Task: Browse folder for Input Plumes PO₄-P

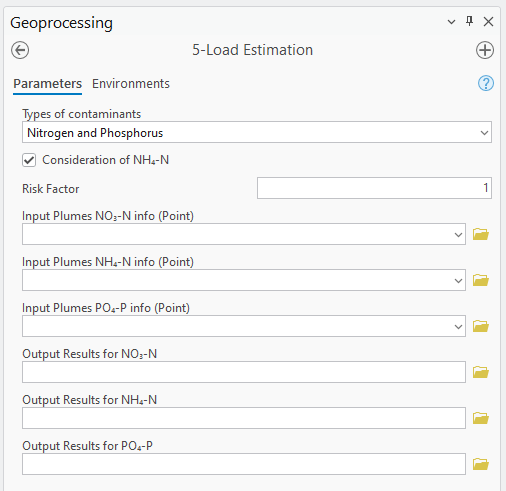Action: point(481,326)
